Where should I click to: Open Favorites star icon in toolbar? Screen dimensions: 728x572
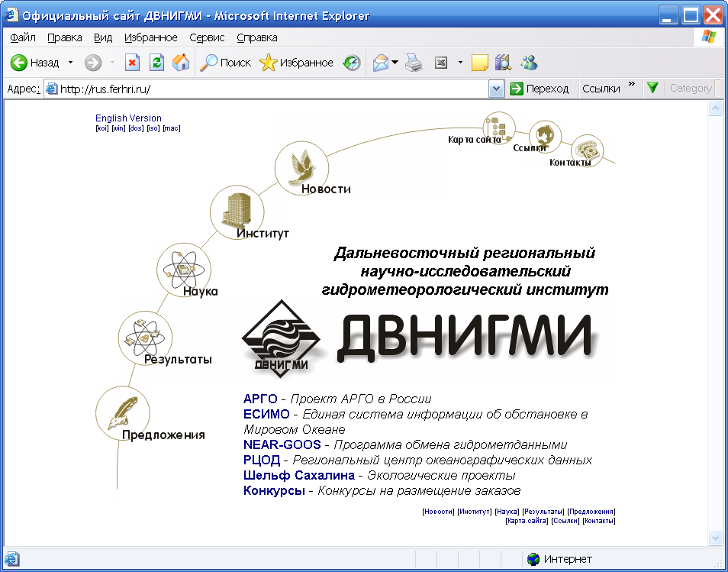pyautogui.click(x=268, y=63)
